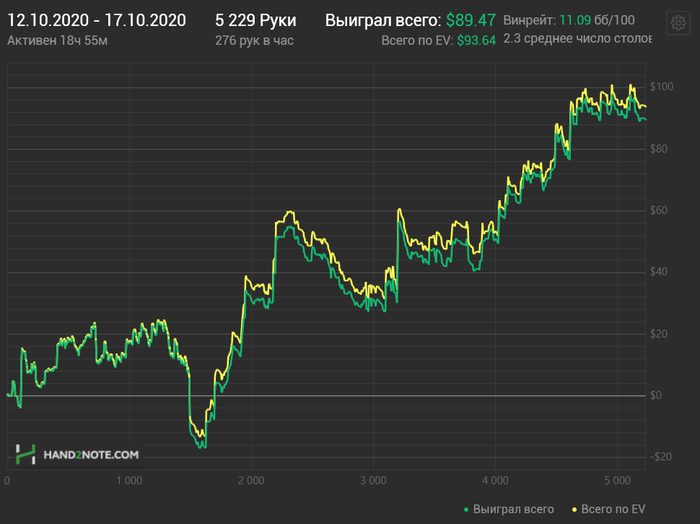Viewport: 700px width, 524px height.
Task: Click the -$20 y-axis label
Action: pos(661,457)
